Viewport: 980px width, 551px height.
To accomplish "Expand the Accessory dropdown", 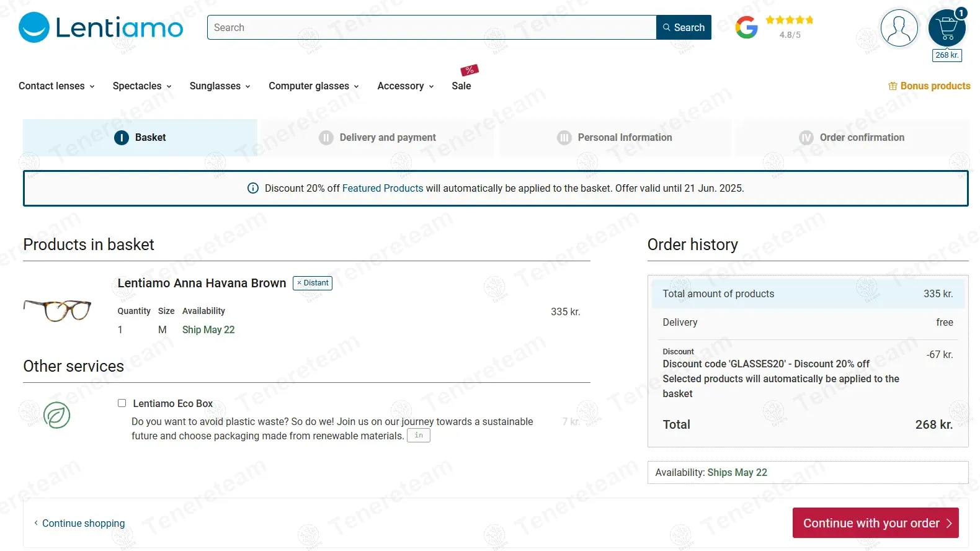I will (406, 86).
